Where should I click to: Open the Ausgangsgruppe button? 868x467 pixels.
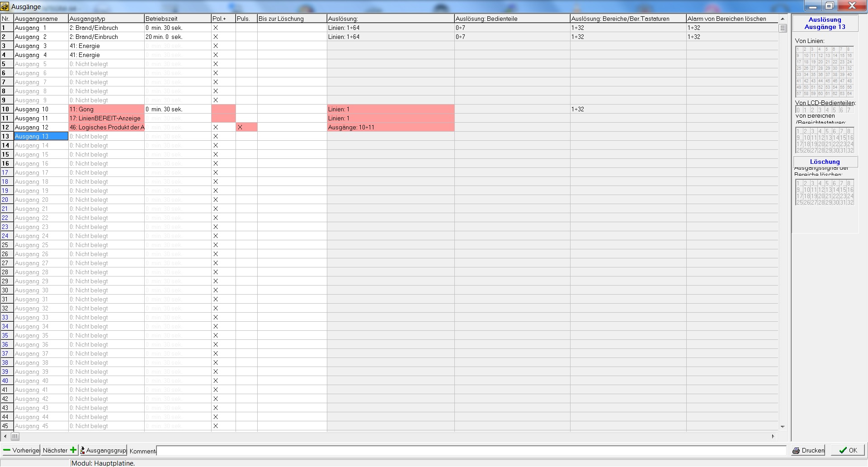(103, 450)
